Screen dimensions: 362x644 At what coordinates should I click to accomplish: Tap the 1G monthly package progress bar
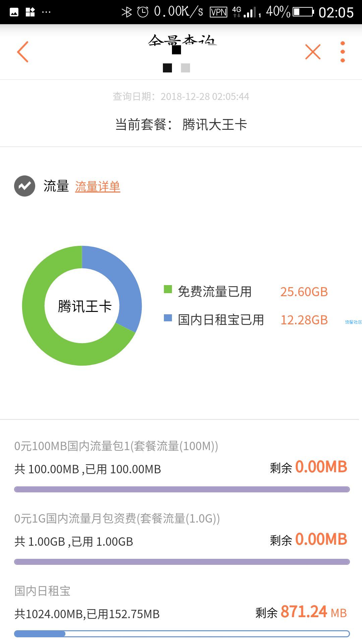pyautogui.click(x=182, y=562)
